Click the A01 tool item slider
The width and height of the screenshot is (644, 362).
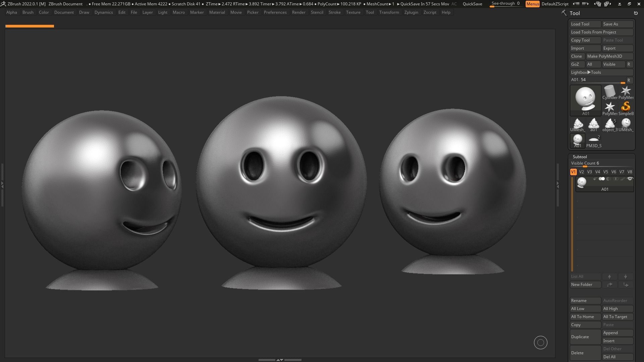(x=598, y=80)
